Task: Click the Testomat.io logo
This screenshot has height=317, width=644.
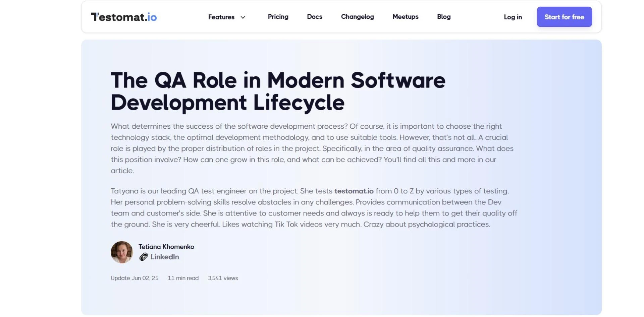Action: pyautogui.click(x=124, y=17)
